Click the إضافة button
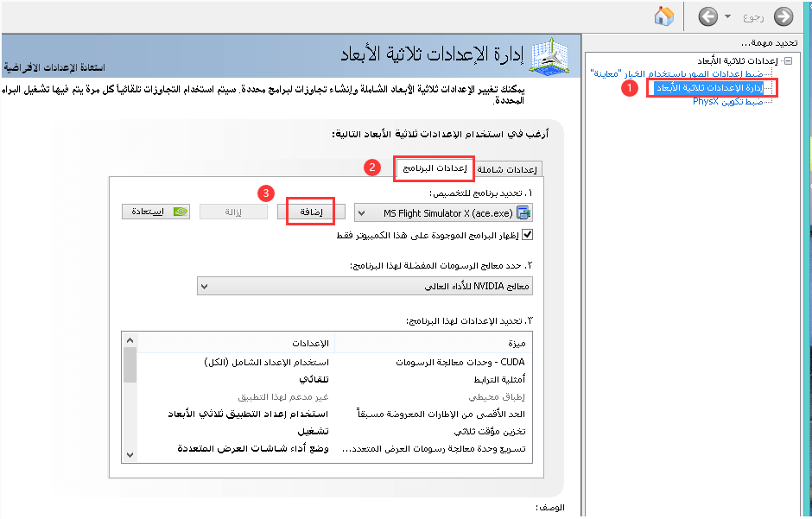This screenshot has height=519, width=812. click(311, 212)
